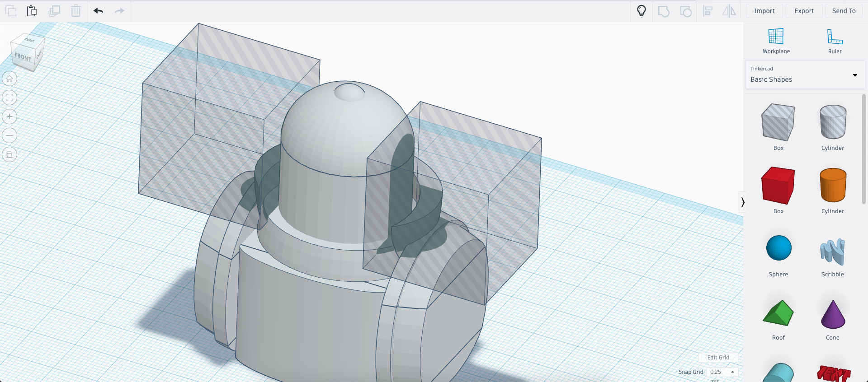Zoom in with the plus button
Screen dimensions: 868x382
tap(9, 117)
